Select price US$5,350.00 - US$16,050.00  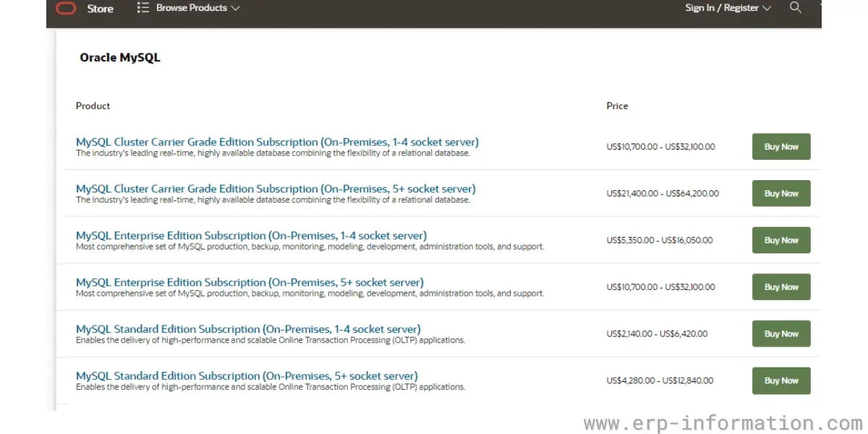coord(659,240)
